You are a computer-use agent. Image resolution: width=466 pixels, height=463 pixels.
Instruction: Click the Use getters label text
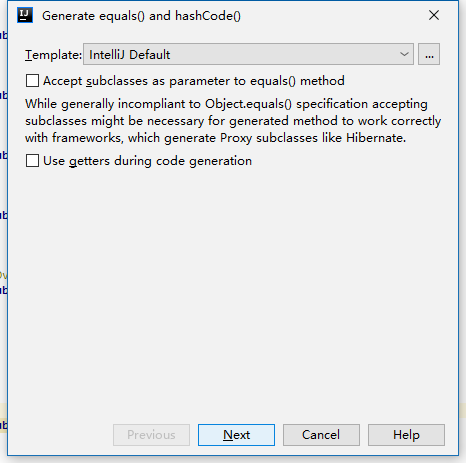click(x=148, y=161)
